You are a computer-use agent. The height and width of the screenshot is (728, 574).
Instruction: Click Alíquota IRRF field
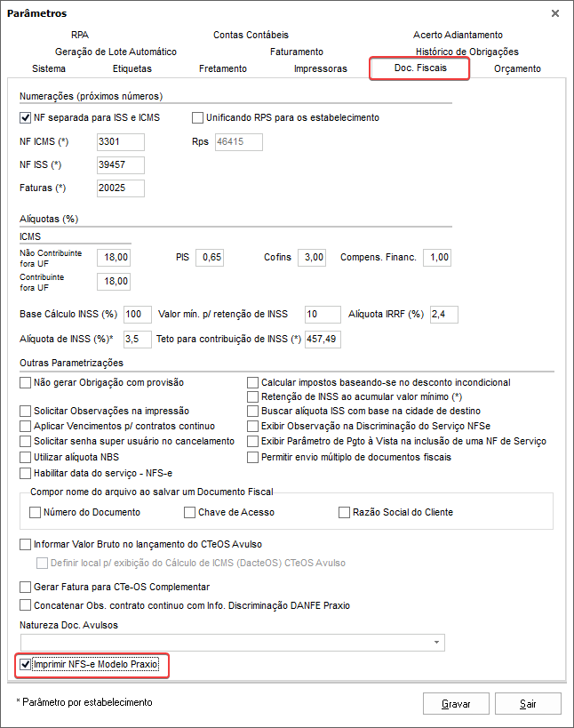(444, 315)
